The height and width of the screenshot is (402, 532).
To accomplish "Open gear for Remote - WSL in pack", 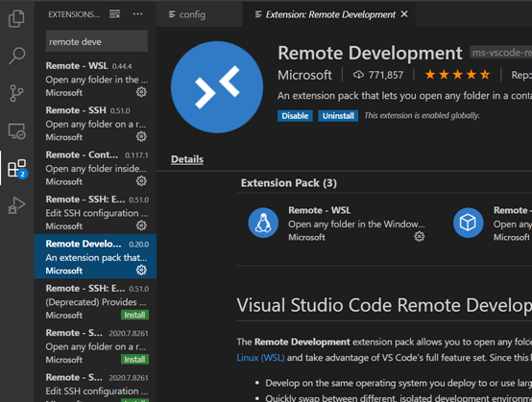I will click(x=420, y=237).
